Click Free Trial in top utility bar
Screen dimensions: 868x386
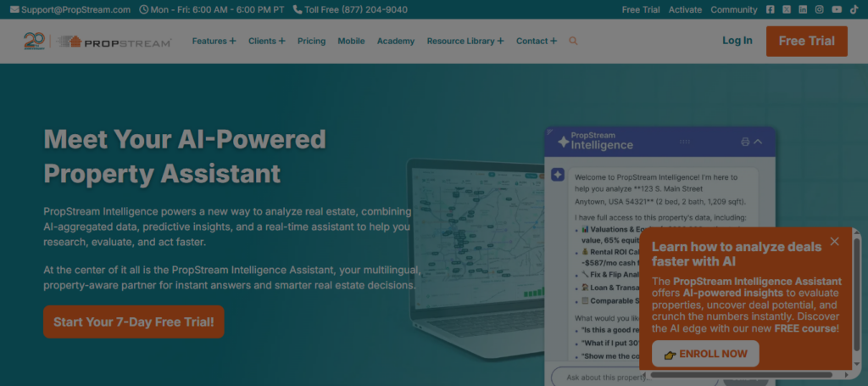coord(641,9)
